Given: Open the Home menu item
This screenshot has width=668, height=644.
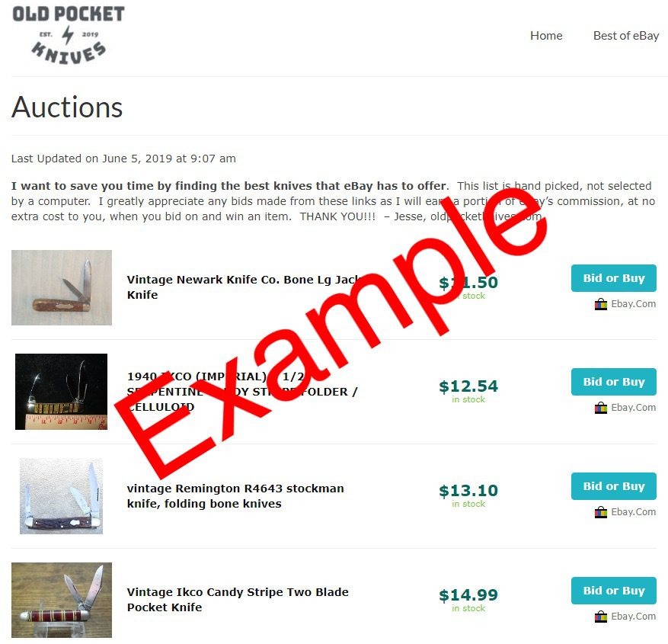Looking at the screenshot, I should pyautogui.click(x=546, y=36).
